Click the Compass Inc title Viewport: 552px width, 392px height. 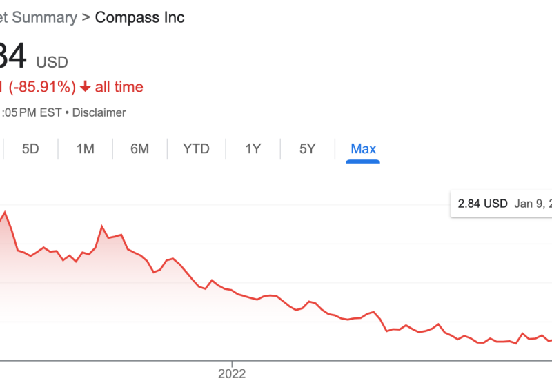[x=139, y=17]
